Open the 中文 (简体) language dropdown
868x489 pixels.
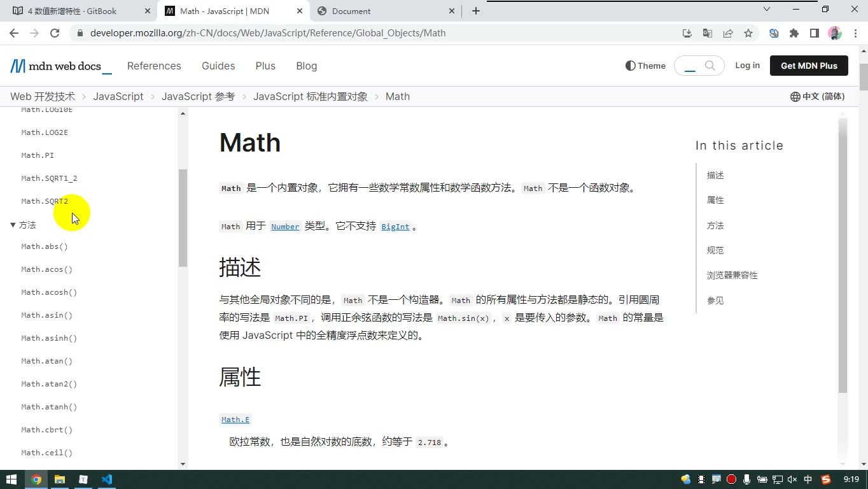click(x=817, y=97)
